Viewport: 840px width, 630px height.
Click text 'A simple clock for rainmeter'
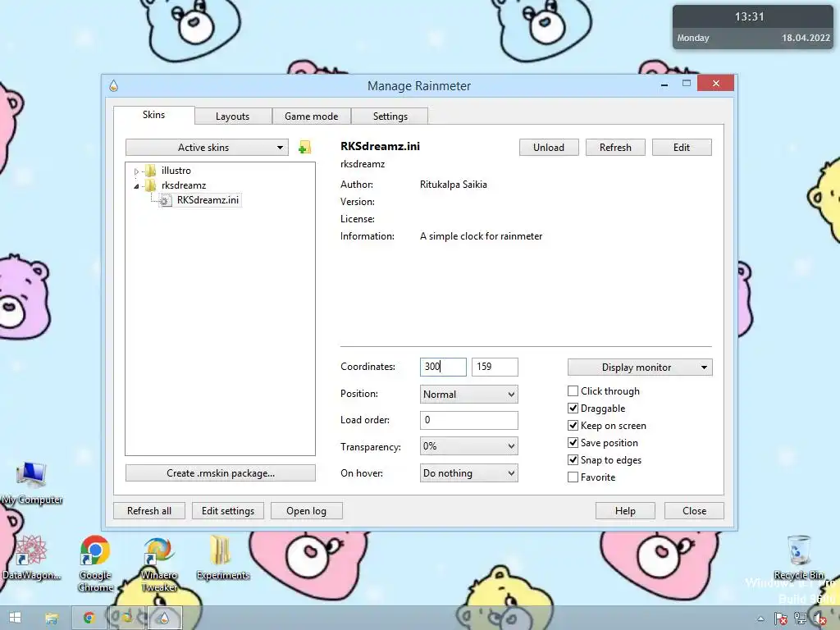481,236
